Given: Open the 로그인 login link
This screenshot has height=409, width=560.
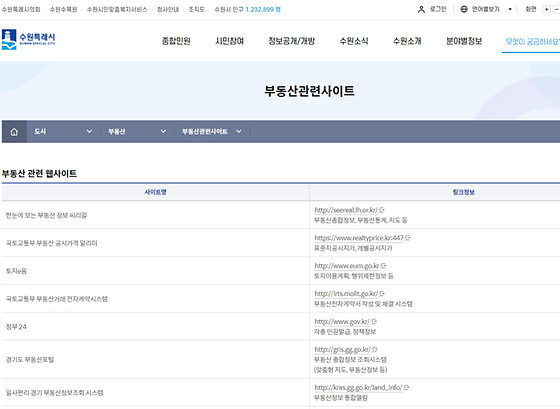Looking at the screenshot, I should tap(432, 9).
